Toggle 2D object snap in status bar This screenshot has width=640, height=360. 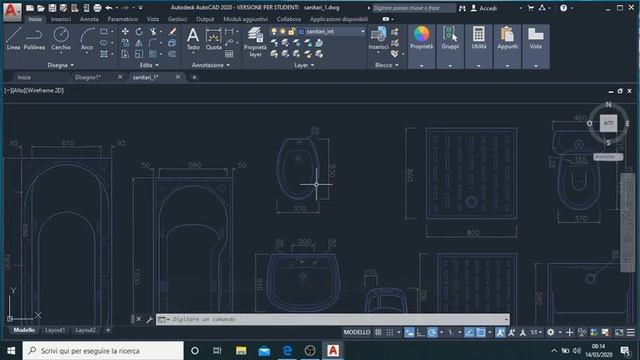[x=481, y=333]
